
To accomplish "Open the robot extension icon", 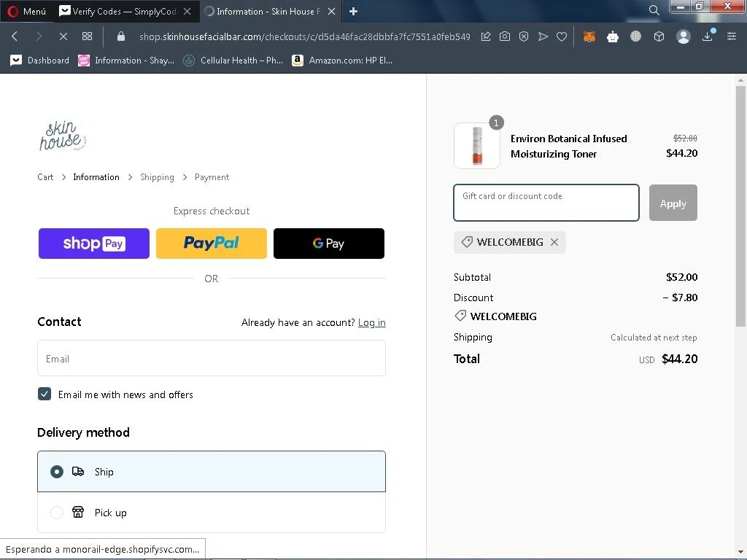I will coord(613,36).
